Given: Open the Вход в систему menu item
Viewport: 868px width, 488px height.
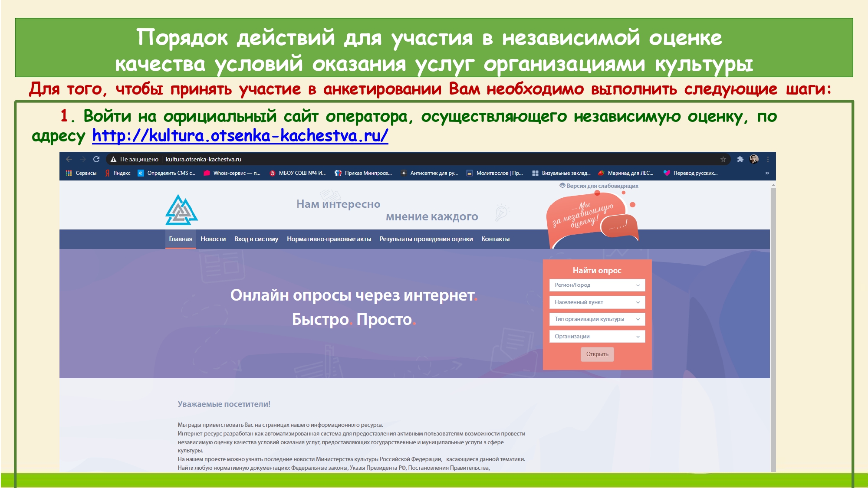Looking at the screenshot, I should tap(256, 239).
